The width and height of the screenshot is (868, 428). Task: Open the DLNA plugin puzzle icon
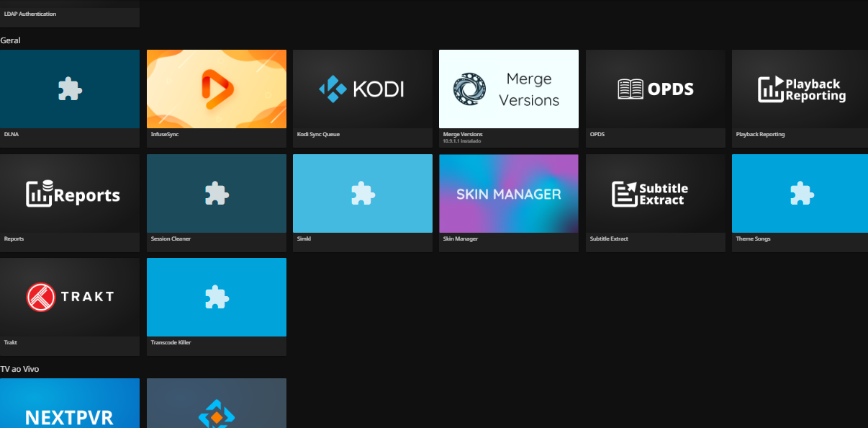[x=70, y=89]
